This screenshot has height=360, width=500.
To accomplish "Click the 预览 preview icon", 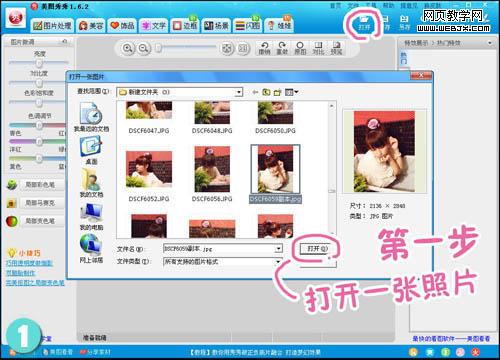I will coord(336,48).
